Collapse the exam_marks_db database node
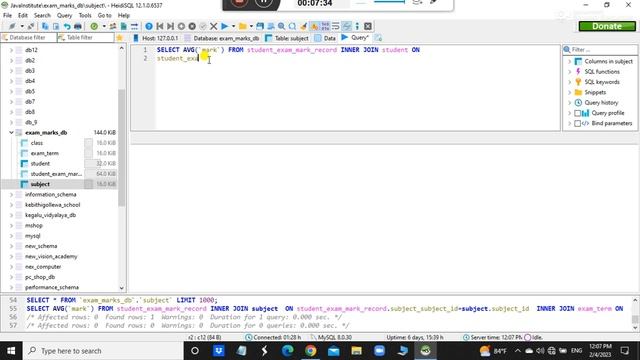 coord(11,133)
